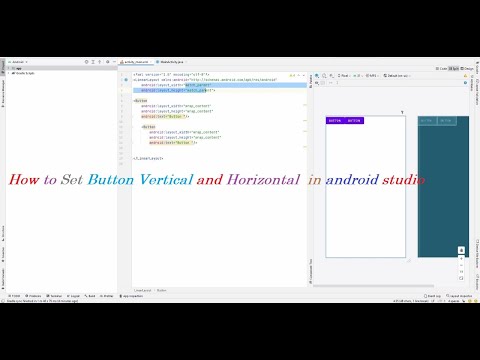Click the zoom to fit screen icon
Image resolution: width=480 pixels, height=360 pixels.
461,278
